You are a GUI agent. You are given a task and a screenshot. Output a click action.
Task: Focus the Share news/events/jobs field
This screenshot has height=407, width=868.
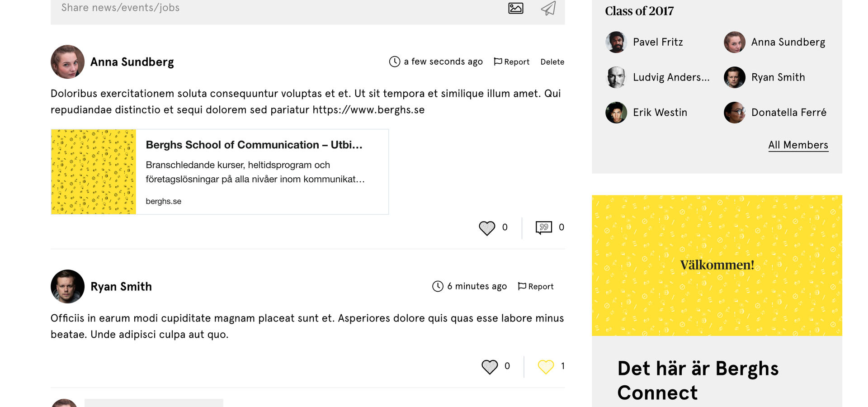[x=276, y=8]
